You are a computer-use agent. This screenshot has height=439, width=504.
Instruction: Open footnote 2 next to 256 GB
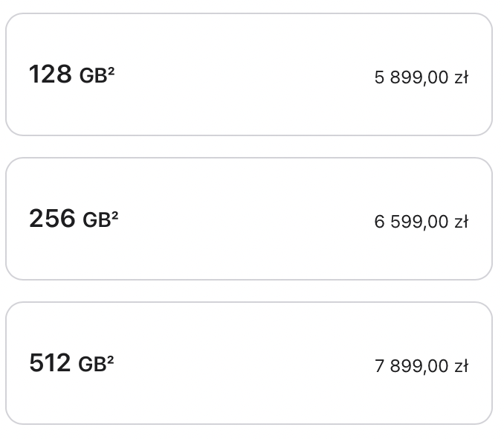[x=115, y=215]
